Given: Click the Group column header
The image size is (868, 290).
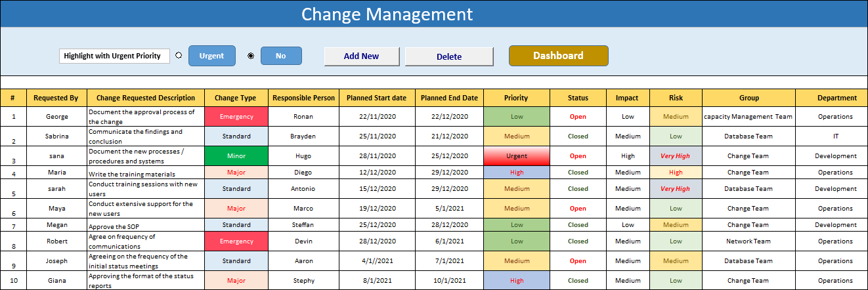Looking at the screenshot, I should click(x=749, y=98).
